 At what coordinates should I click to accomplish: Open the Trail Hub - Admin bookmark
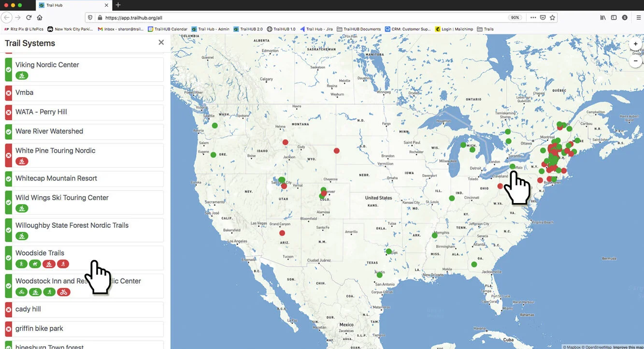click(211, 29)
